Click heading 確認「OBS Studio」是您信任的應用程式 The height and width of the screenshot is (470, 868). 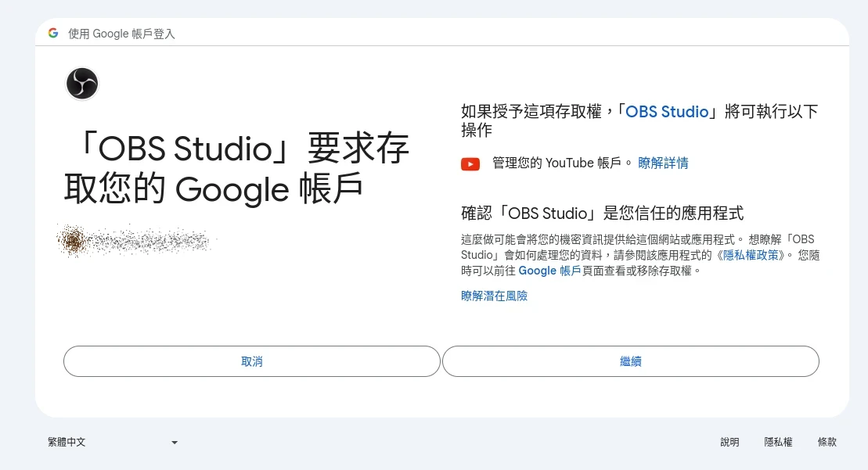tap(603, 213)
